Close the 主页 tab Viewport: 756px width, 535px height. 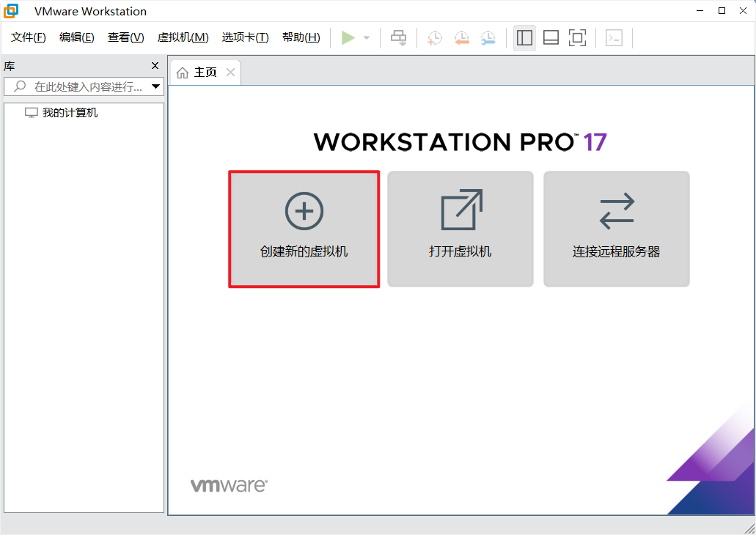click(230, 73)
